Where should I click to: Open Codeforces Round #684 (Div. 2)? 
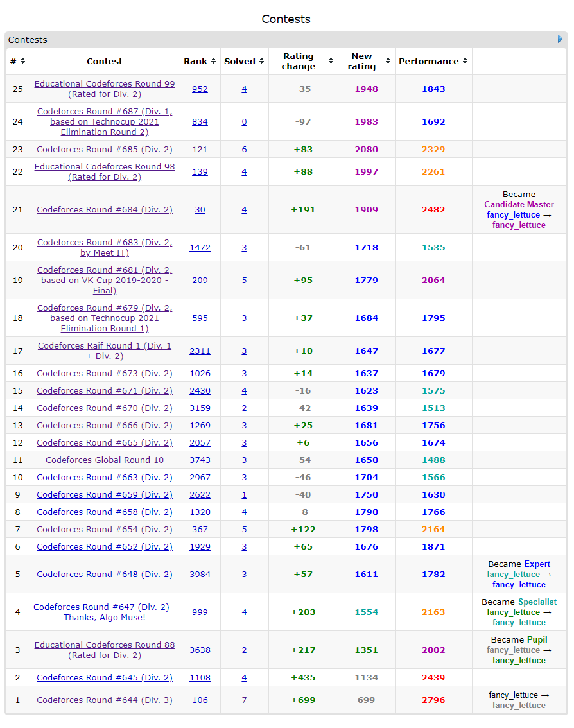tap(105, 209)
